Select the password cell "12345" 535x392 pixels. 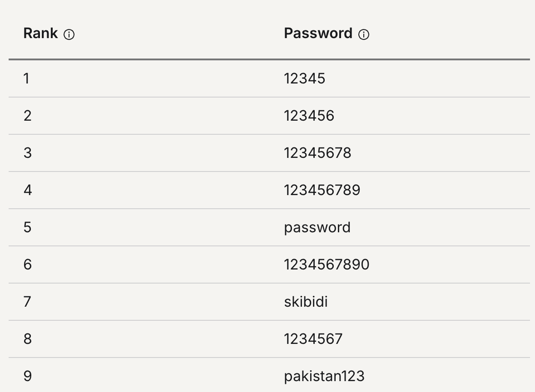click(x=305, y=78)
